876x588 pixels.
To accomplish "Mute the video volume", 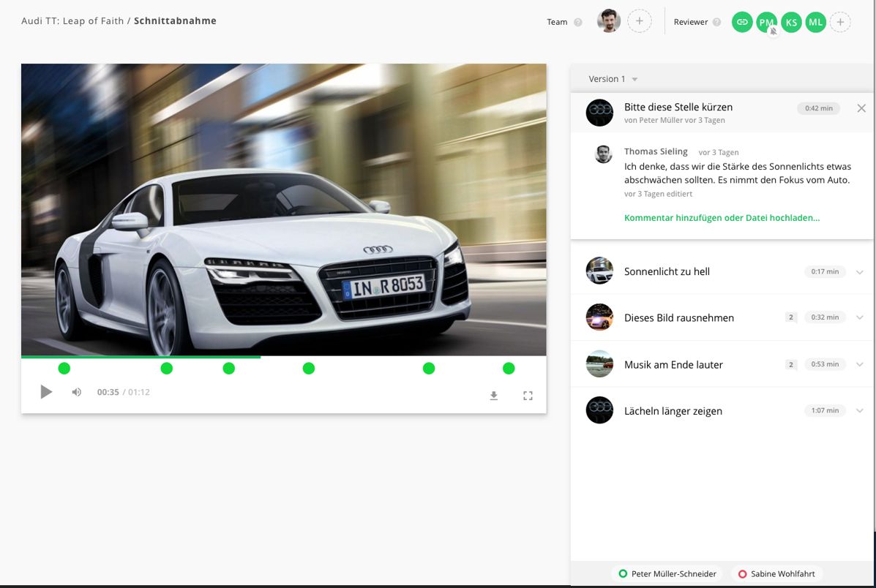I will [x=77, y=392].
